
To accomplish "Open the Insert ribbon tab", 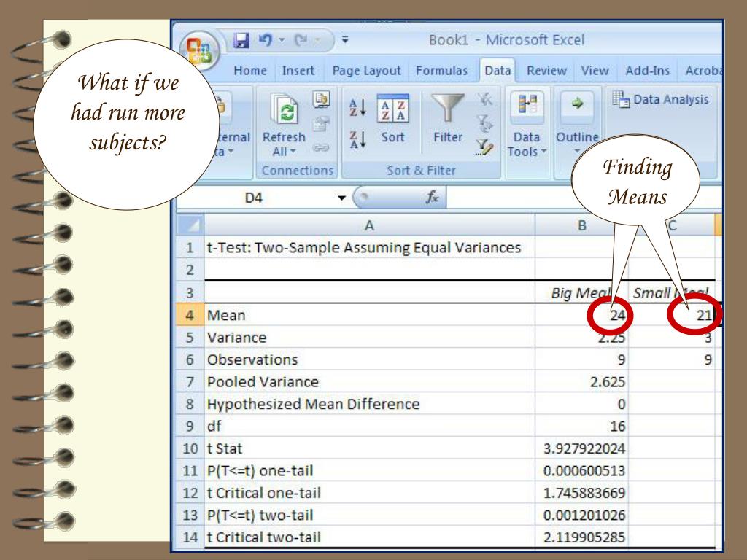I will coord(298,71).
